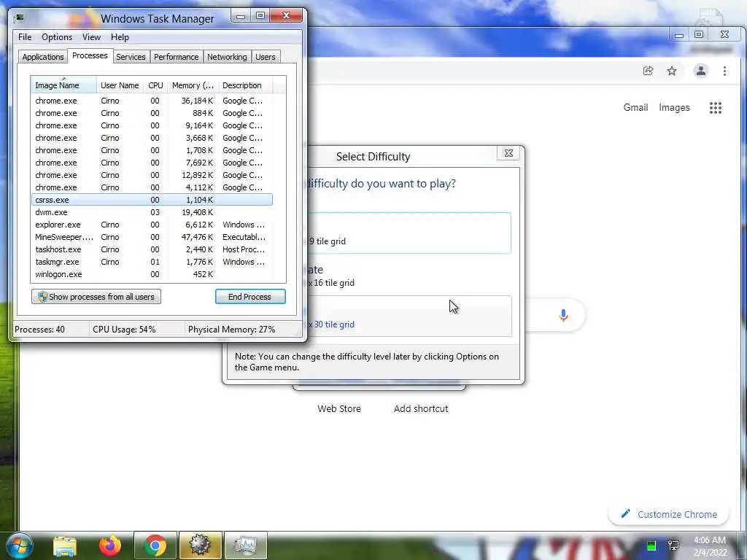The height and width of the screenshot is (560, 747).
Task: Switch to the Networking tab
Action: point(227,57)
